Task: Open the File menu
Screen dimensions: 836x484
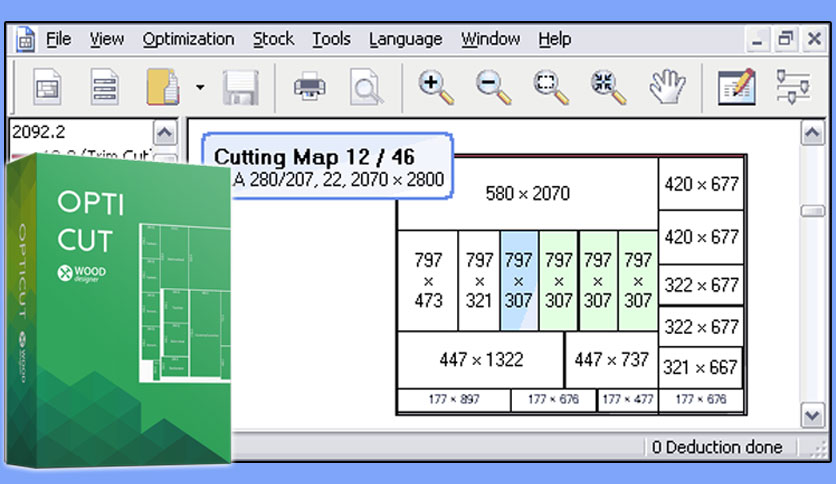Action: [58, 39]
